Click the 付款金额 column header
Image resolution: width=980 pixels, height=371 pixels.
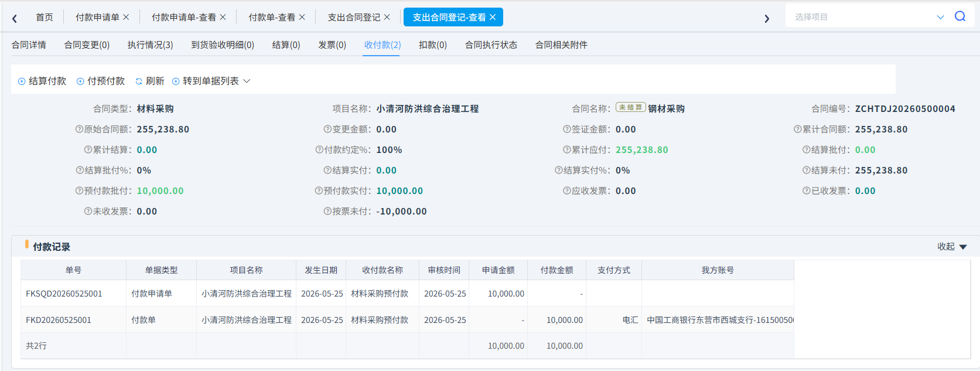(x=556, y=270)
